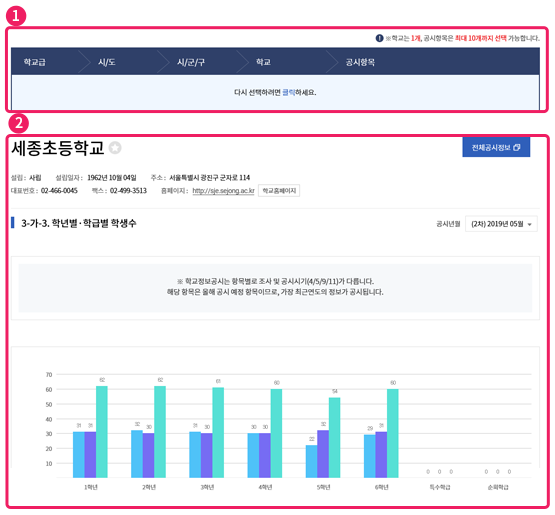This screenshot has width=555, height=515.
Task: Select the 시/군/구 step
Action: (191, 62)
